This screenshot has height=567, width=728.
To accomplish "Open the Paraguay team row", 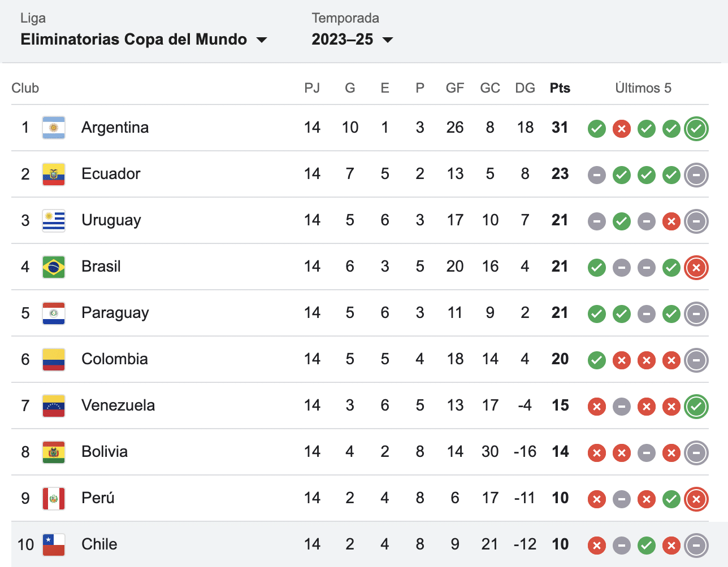I will pyautogui.click(x=115, y=312).
